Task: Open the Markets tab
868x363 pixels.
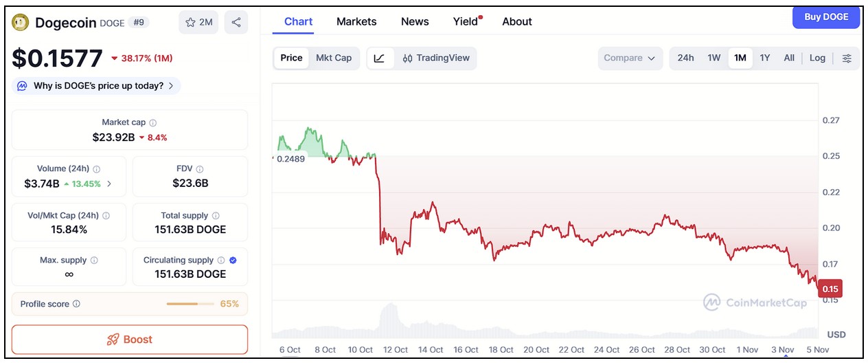Action: (356, 21)
